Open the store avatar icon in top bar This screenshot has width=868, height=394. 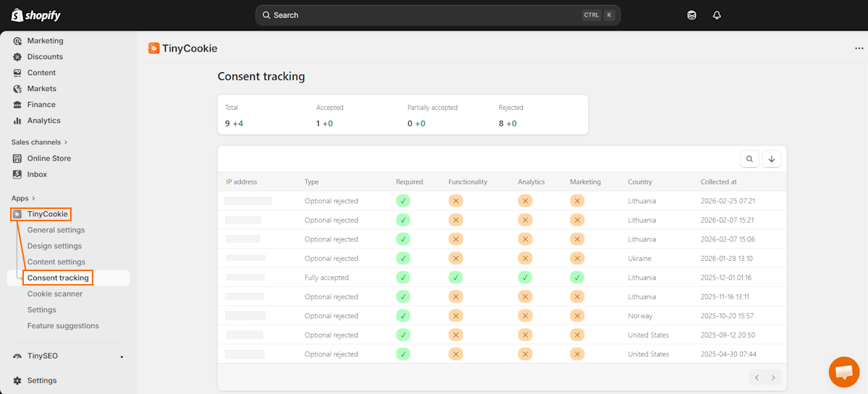(692, 15)
